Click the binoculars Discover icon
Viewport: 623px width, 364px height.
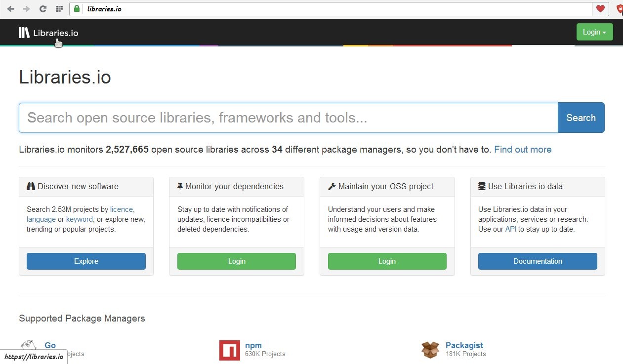pyautogui.click(x=31, y=186)
